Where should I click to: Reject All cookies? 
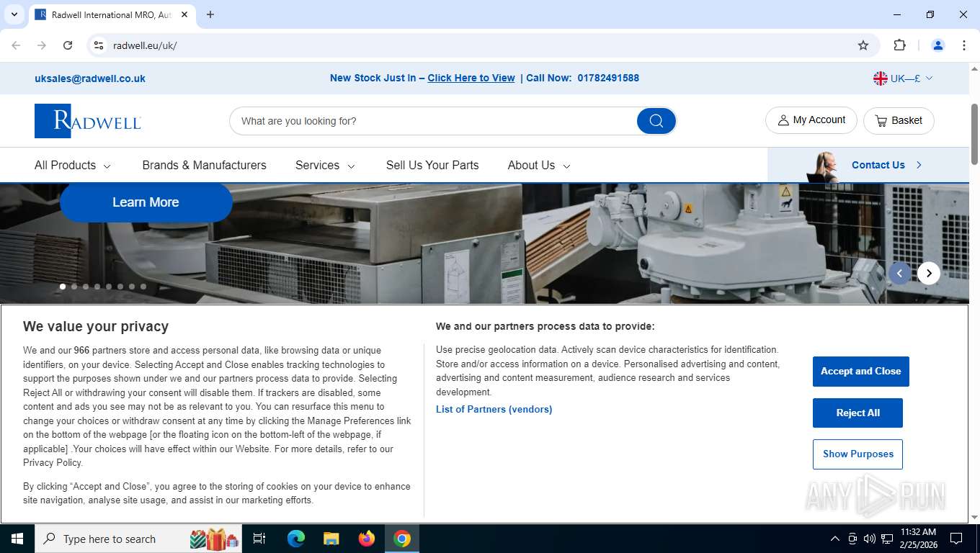click(x=857, y=413)
